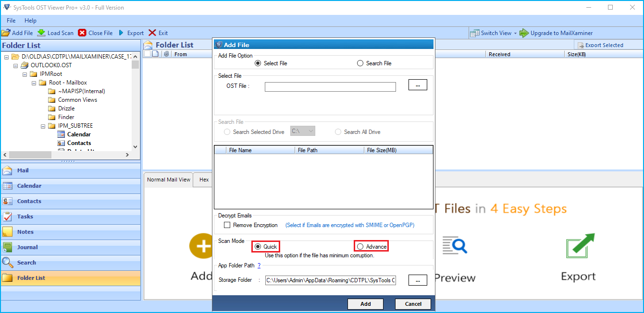This screenshot has width=644, height=313.
Task: Click the yellow Add plus step icon
Action: pos(201,246)
